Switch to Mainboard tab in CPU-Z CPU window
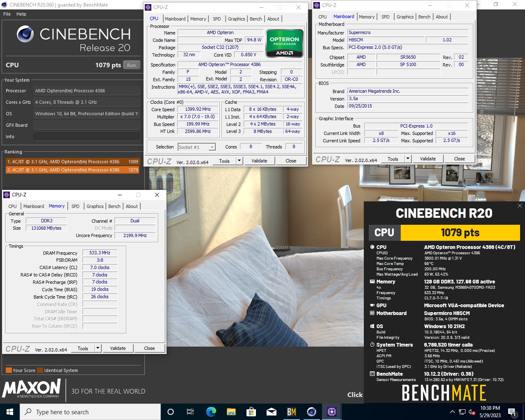The height and width of the screenshot is (420, 525). click(x=175, y=19)
